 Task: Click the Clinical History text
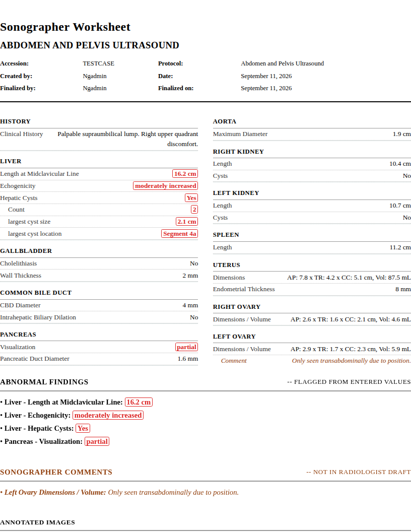pos(128,139)
